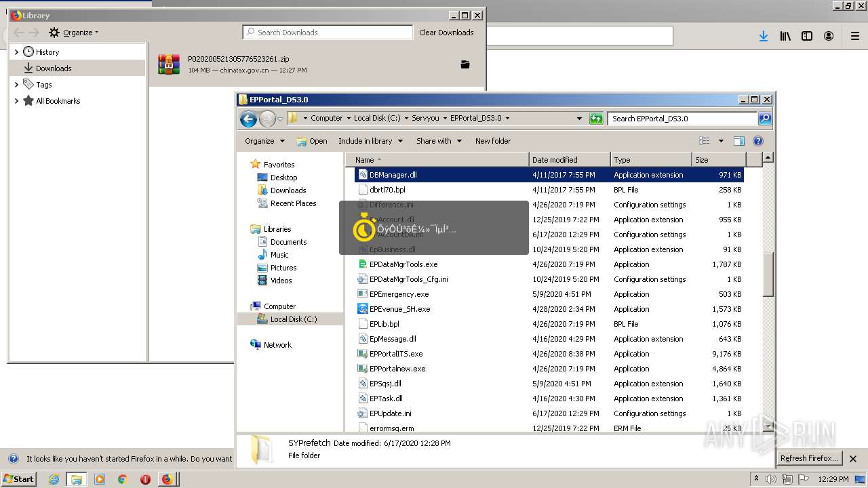Select EPDataMgrTools.exe file
This screenshot has height=488, width=868.
pos(549,264)
